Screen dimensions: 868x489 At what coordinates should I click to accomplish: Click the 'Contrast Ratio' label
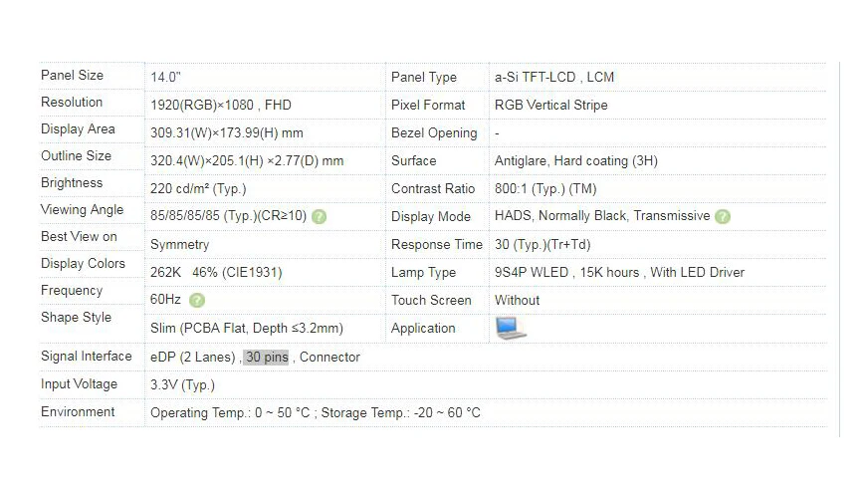click(x=433, y=189)
